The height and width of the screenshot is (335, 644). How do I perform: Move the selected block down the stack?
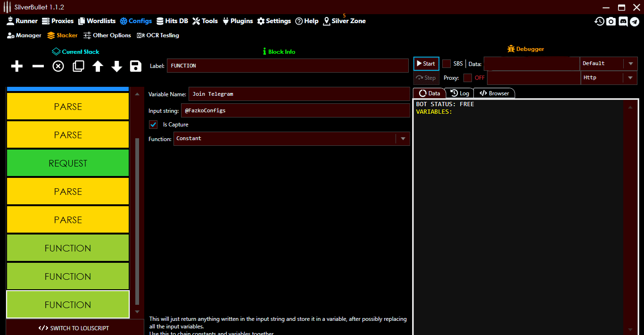[x=116, y=66]
